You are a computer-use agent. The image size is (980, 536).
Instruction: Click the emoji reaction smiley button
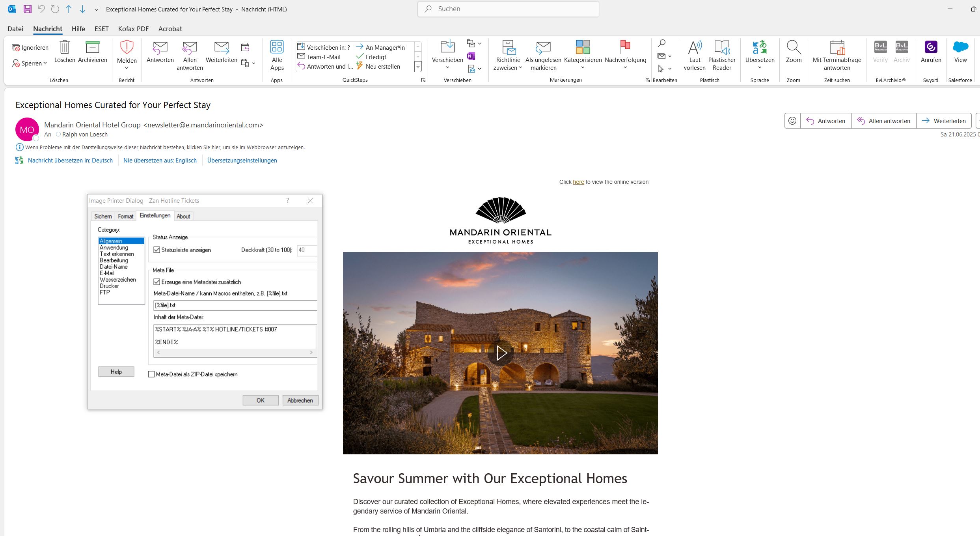pyautogui.click(x=792, y=121)
